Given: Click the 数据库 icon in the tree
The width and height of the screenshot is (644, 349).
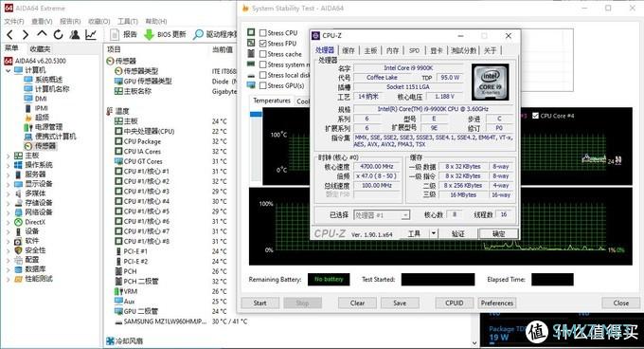Looking at the screenshot, I should point(18,269).
